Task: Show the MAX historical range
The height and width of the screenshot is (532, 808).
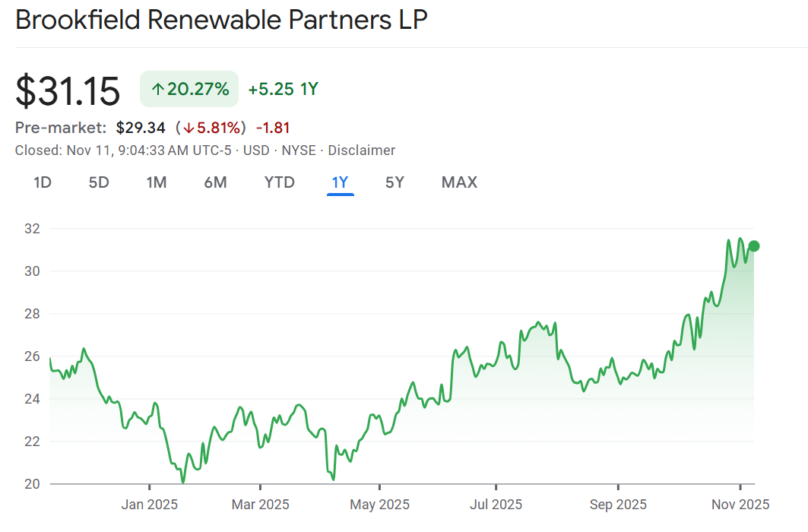Action: 459,182
